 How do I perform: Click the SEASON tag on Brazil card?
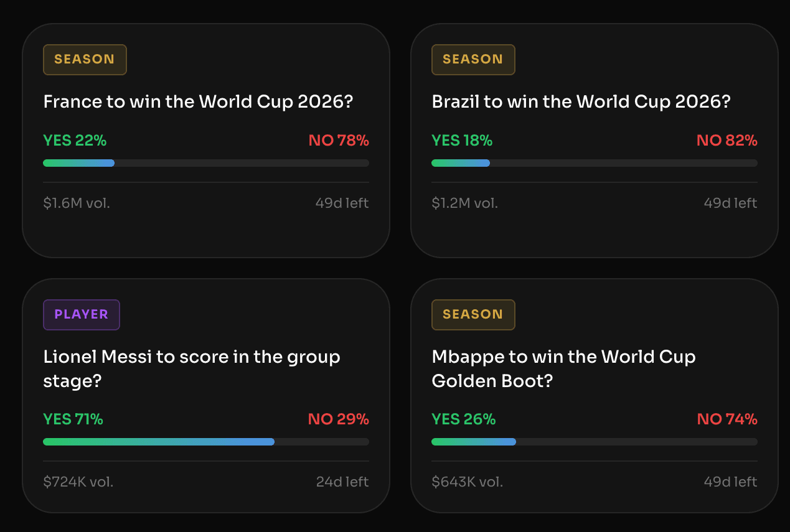pos(473,60)
